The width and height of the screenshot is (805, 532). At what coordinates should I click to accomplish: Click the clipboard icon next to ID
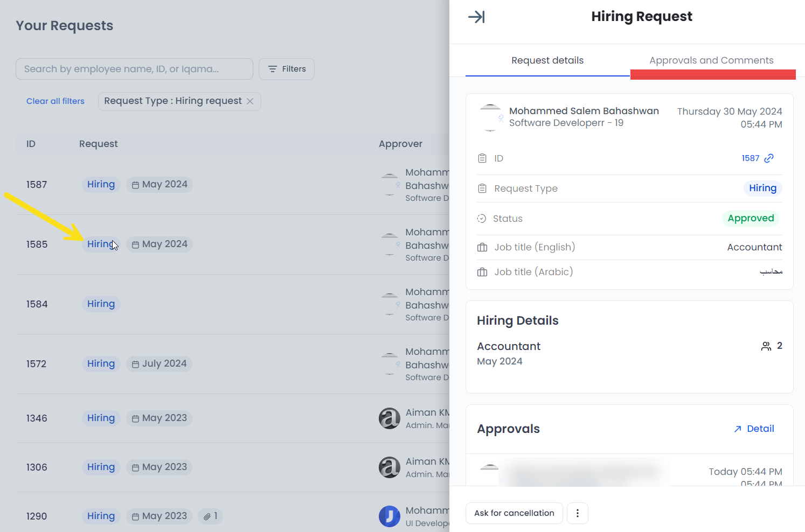pyautogui.click(x=482, y=158)
